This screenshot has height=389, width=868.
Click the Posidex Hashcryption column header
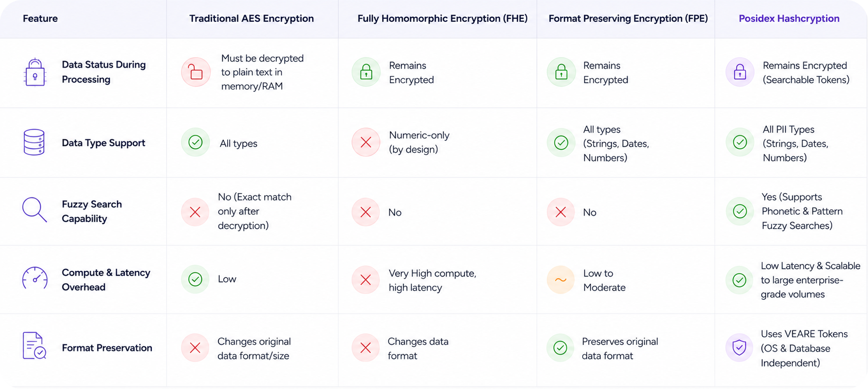pos(789,18)
